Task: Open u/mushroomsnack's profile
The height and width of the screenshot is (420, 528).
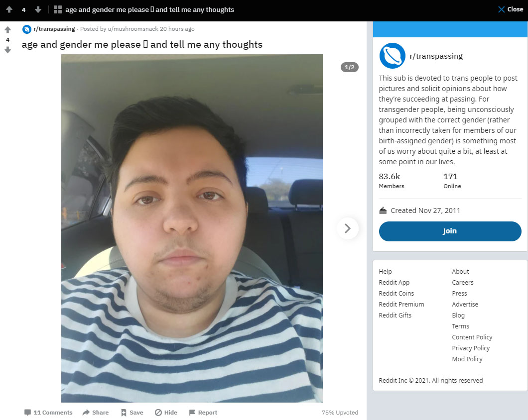Action: point(133,29)
